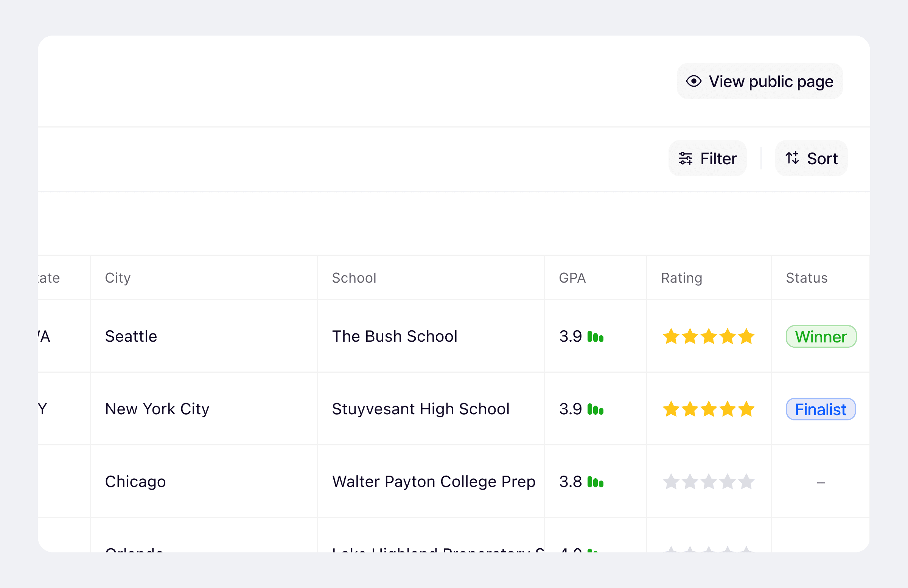Click the Filter sliders icon

(x=685, y=159)
